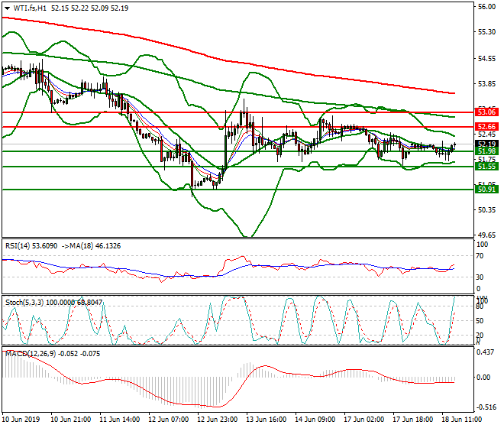Select the 17 Jun 02:00 time label
Viewport: 504px width, 428px height.
point(363,420)
